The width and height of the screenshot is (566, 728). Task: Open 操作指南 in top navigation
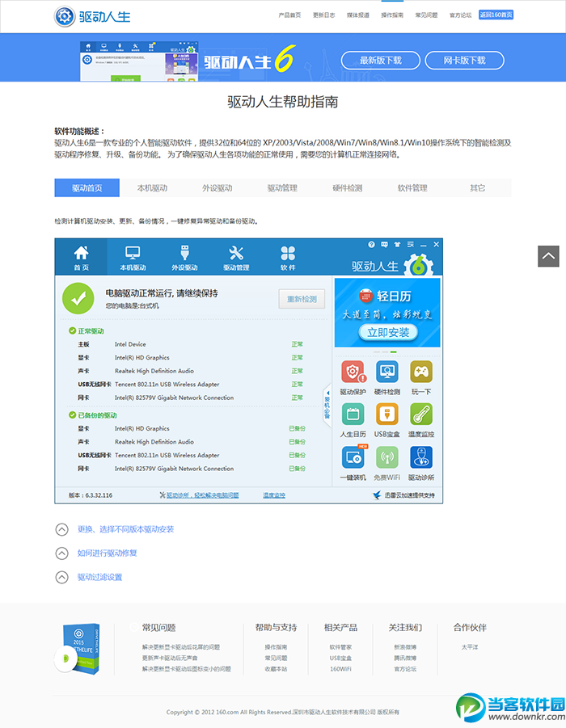pyautogui.click(x=392, y=15)
